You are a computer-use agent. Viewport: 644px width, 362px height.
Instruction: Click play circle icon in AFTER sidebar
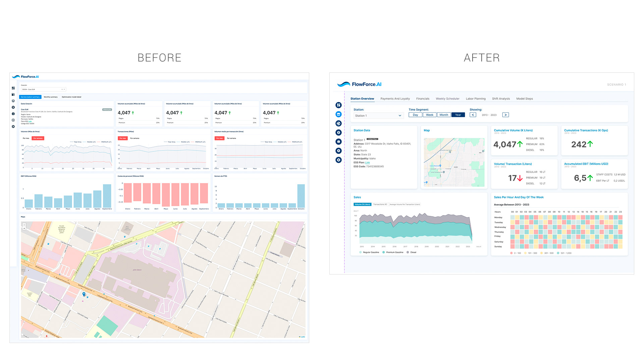[338, 151]
